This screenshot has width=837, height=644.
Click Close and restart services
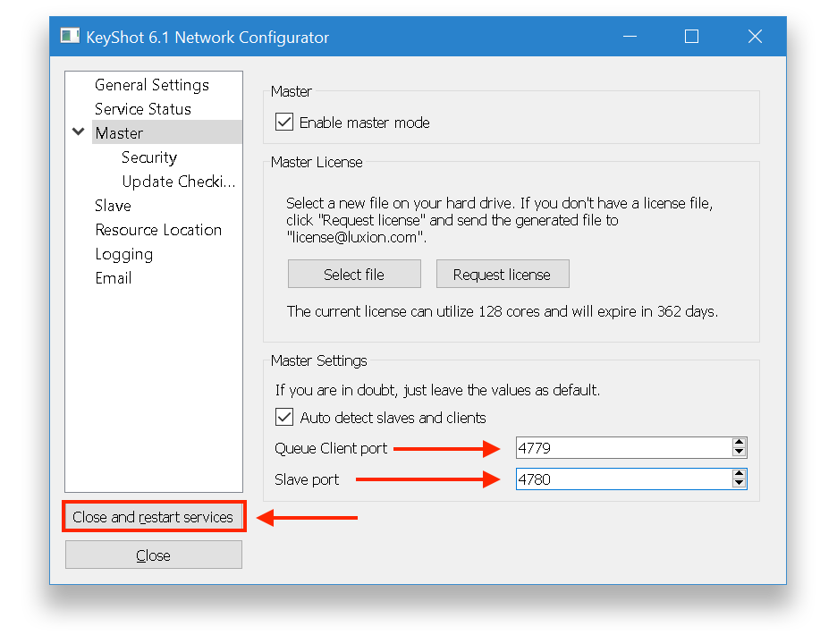tap(153, 516)
